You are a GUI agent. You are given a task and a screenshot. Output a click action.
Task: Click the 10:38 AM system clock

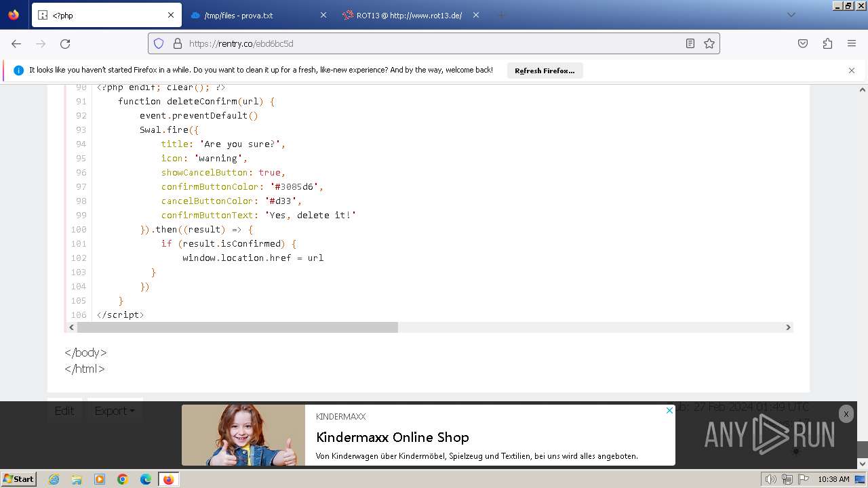tap(833, 479)
